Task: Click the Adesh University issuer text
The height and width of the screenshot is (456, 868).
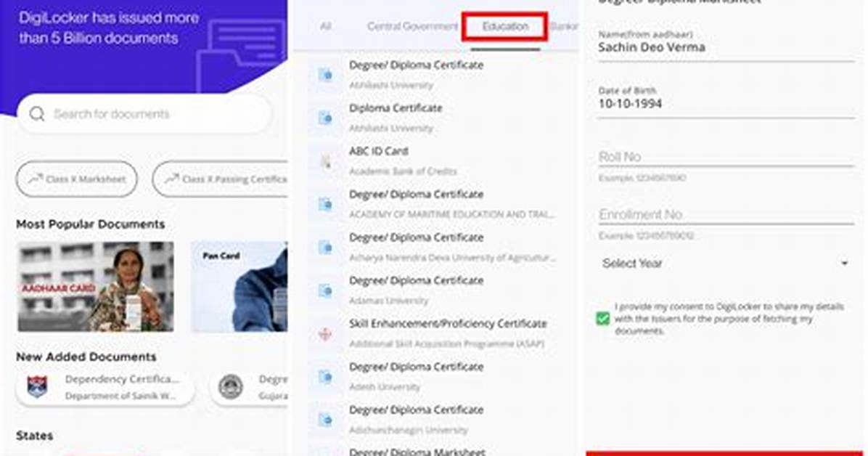Action: point(385,387)
